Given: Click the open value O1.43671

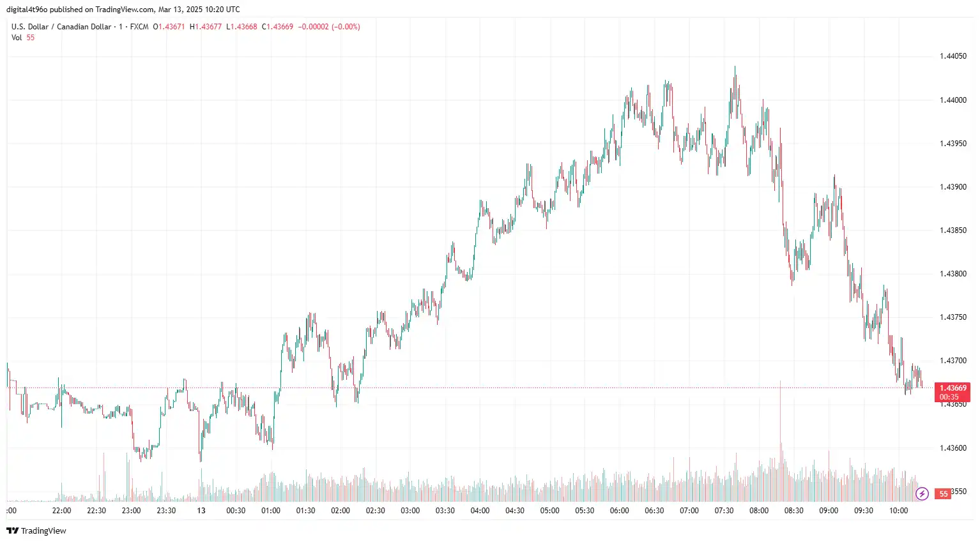Looking at the screenshot, I should (x=169, y=27).
